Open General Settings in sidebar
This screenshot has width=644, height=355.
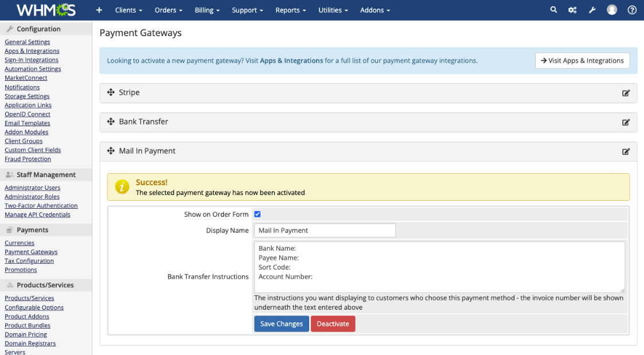click(x=27, y=42)
